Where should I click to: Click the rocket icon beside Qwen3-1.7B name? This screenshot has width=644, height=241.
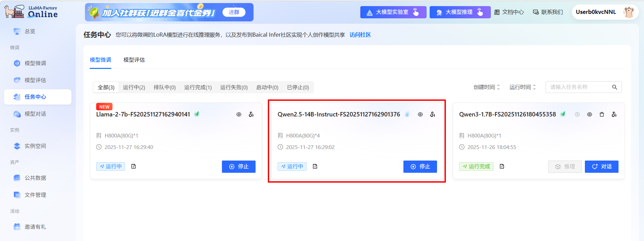(x=563, y=114)
